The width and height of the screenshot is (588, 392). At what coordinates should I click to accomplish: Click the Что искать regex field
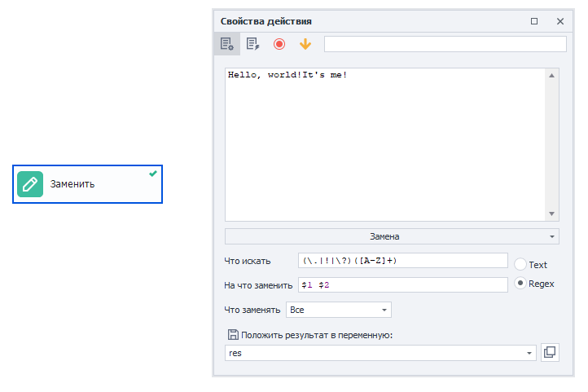click(x=403, y=260)
